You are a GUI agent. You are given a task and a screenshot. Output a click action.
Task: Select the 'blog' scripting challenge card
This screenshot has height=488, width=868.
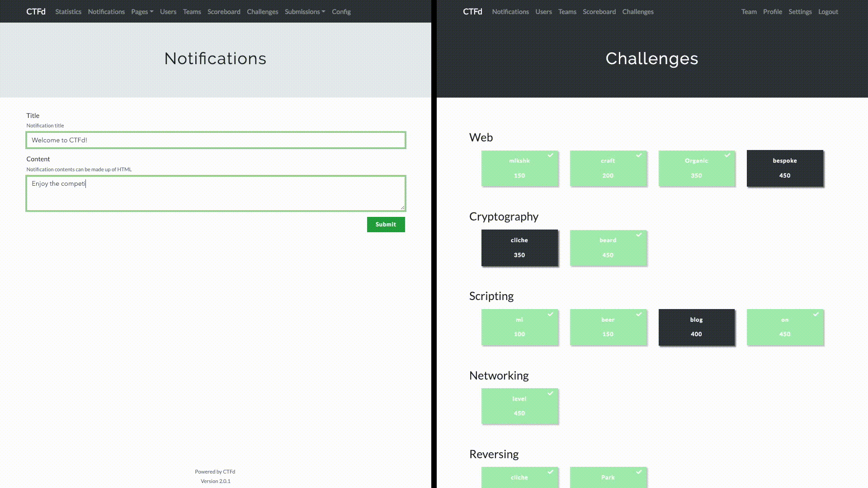click(696, 327)
